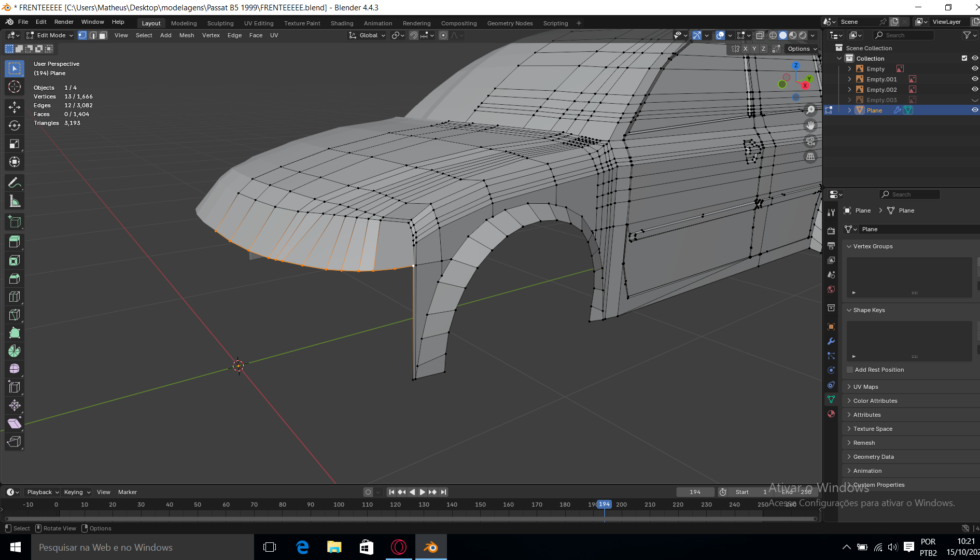The image size is (980, 560).
Task: Open the Modifiers wrench properties tab
Action: point(831,341)
